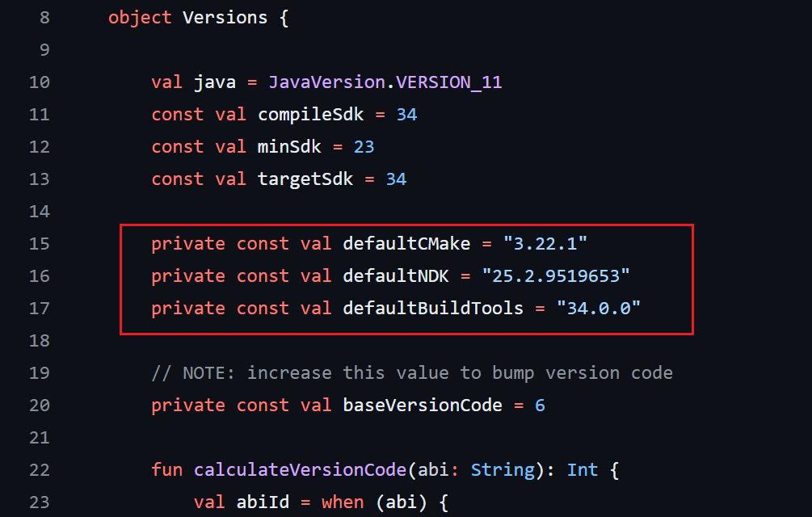The width and height of the screenshot is (812, 517).
Task: Click line number 15 in the gutter
Action: pos(39,244)
